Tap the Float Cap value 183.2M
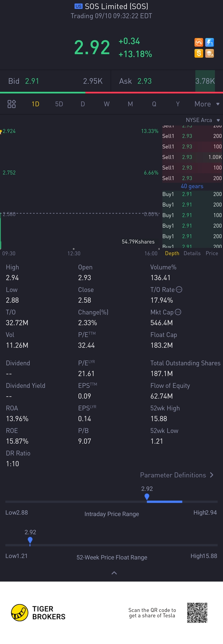 [x=161, y=345]
